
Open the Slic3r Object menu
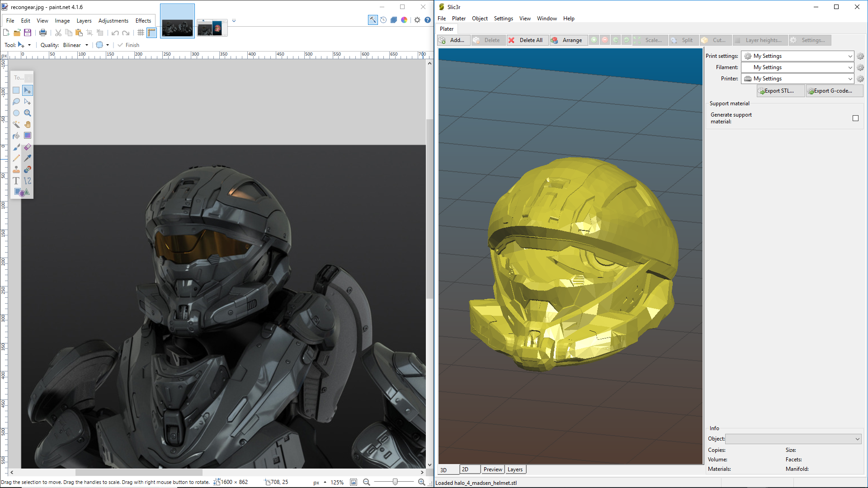480,19
